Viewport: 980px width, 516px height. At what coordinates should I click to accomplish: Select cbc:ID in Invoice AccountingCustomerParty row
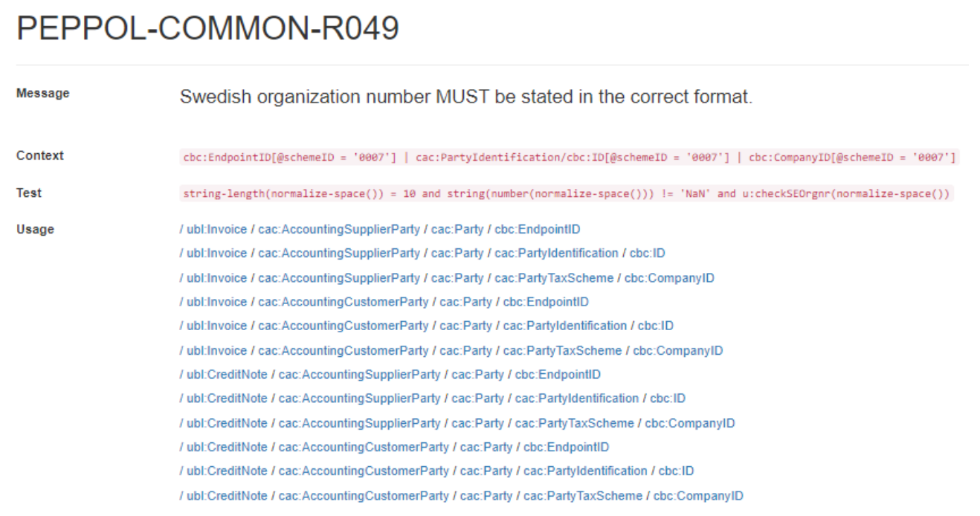pyautogui.click(x=655, y=326)
